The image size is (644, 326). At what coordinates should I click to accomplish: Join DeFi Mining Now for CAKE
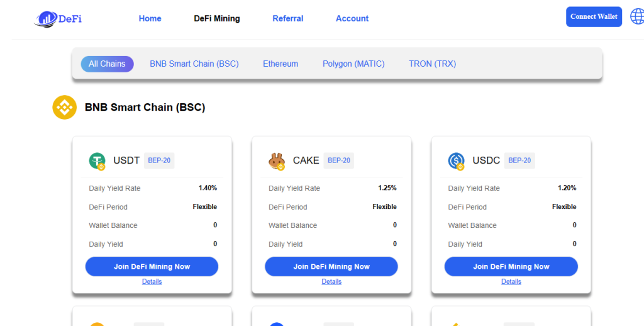click(x=331, y=266)
